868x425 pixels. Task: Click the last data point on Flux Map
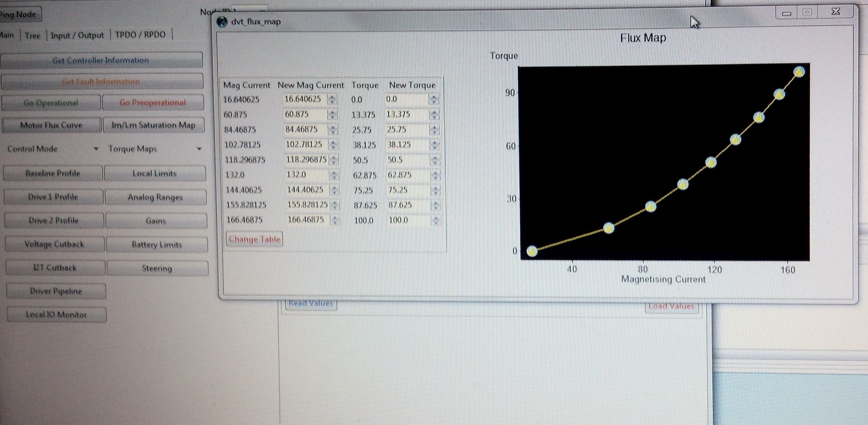[x=799, y=72]
